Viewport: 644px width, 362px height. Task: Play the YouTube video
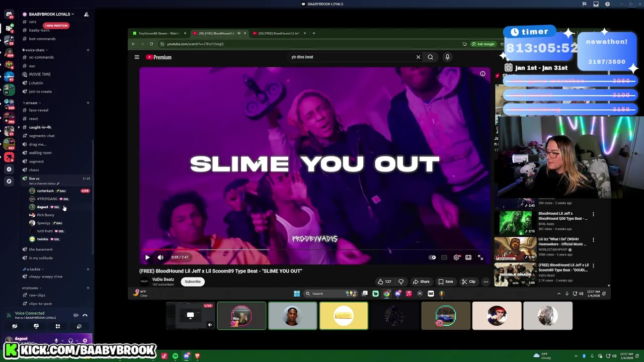(x=147, y=257)
